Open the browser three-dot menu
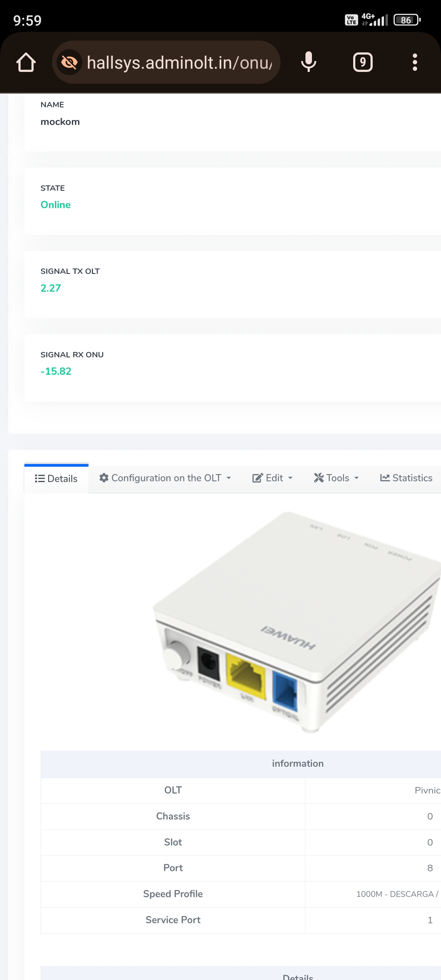This screenshot has width=441, height=980. [414, 62]
